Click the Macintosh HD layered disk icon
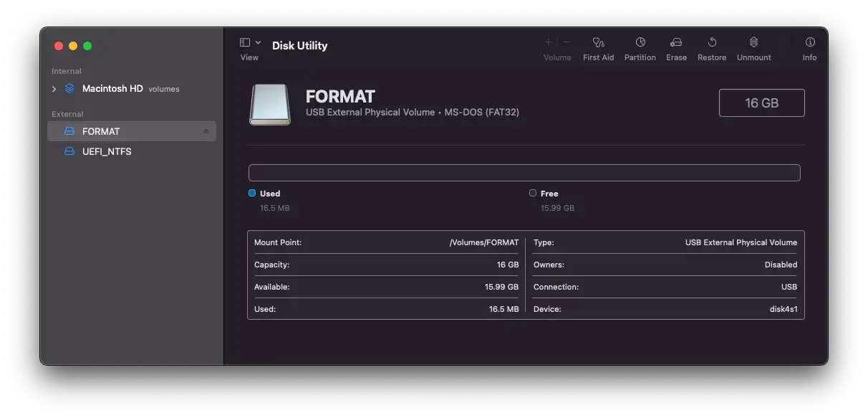 coord(69,89)
